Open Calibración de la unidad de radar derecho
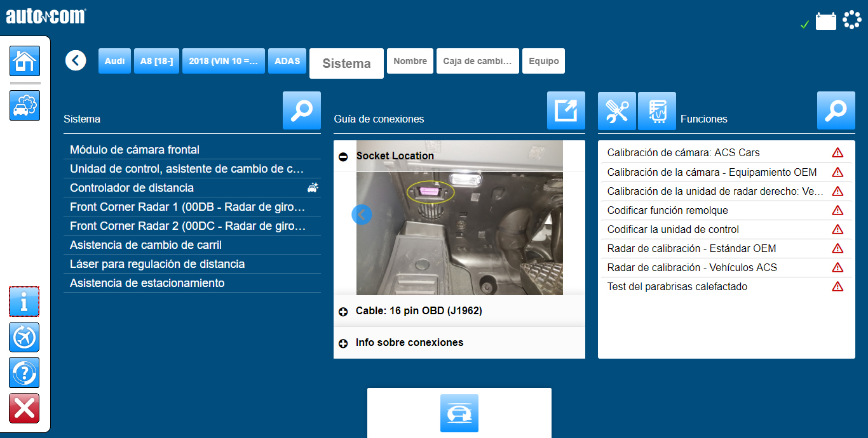The height and width of the screenshot is (438, 868). (726, 191)
